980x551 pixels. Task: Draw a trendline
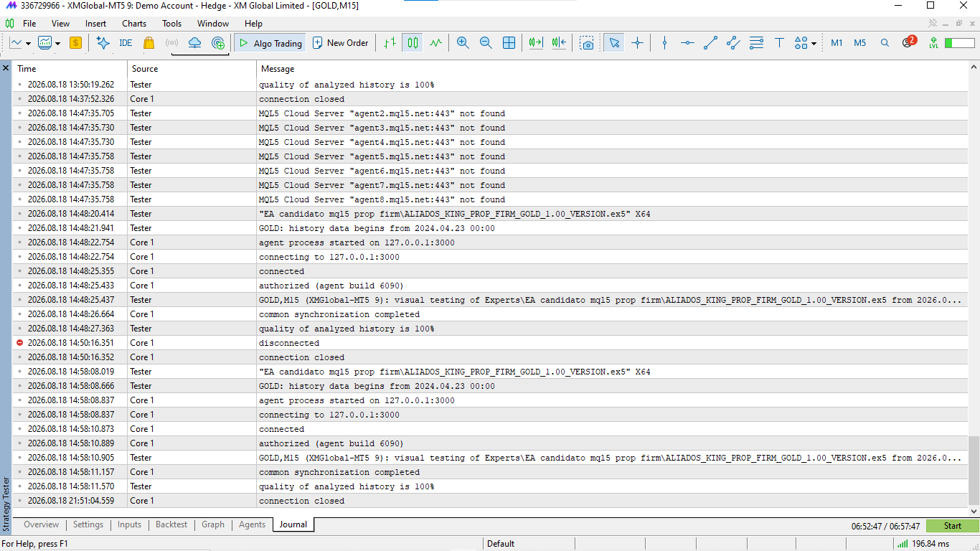pos(710,43)
